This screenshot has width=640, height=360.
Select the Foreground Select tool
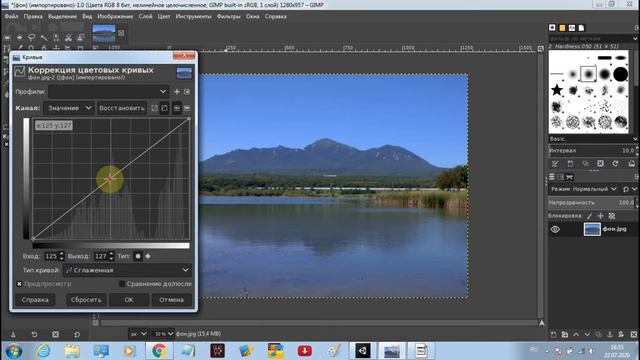[x=80, y=38]
